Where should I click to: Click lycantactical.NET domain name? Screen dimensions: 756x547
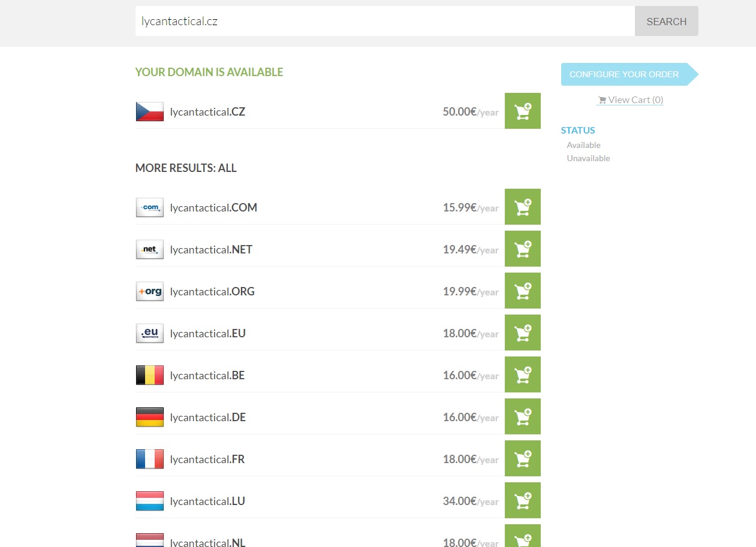(x=211, y=249)
